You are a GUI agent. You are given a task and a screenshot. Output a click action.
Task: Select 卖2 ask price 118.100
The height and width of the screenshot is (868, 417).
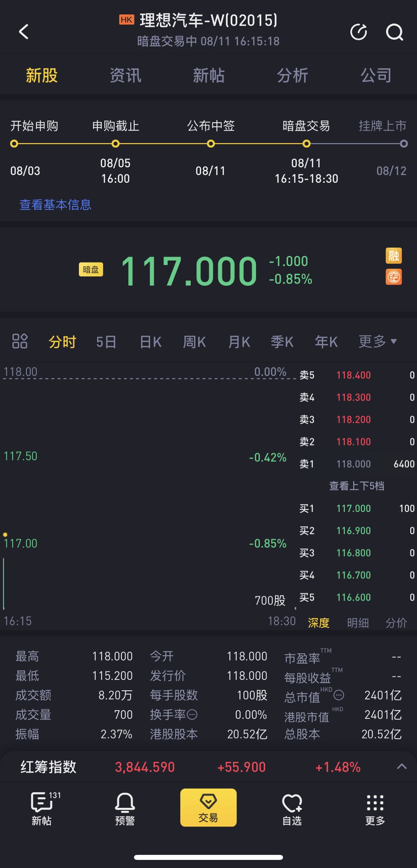click(353, 441)
